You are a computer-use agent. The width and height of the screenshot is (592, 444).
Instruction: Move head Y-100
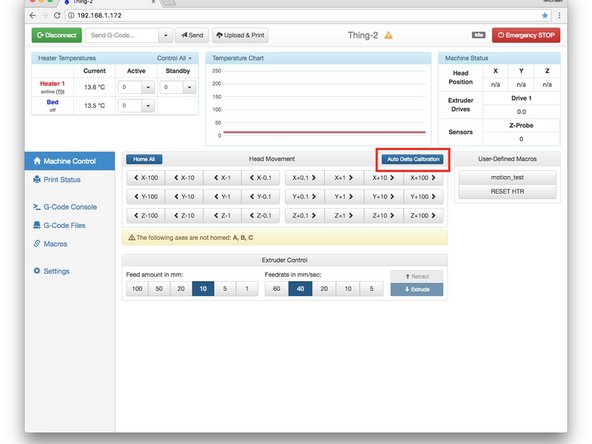[x=146, y=197]
